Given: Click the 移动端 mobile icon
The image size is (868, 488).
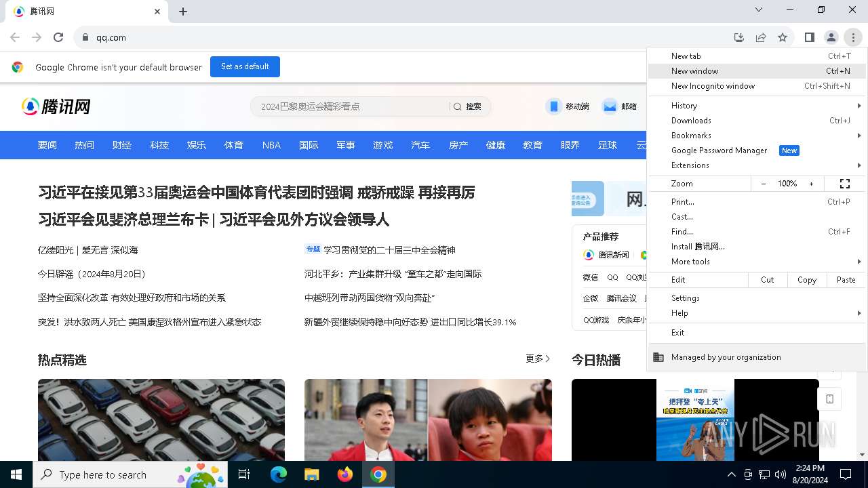Looking at the screenshot, I should point(554,106).
